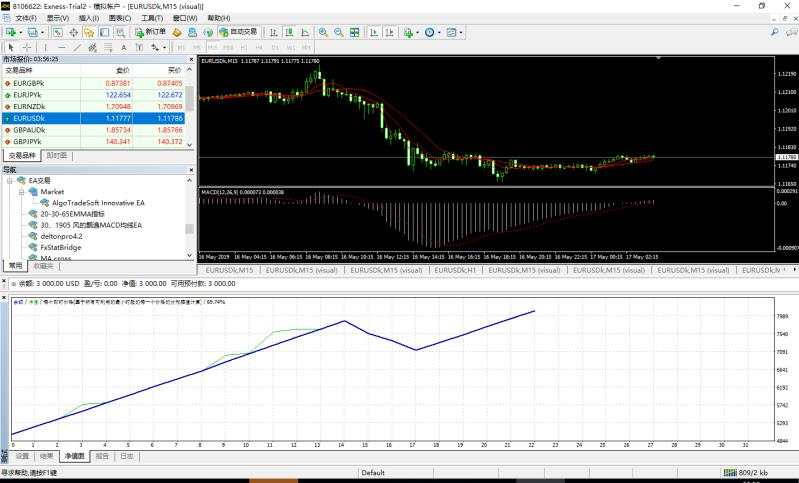Click the 新订单 (New Order) button

click(x=152, y=32)
